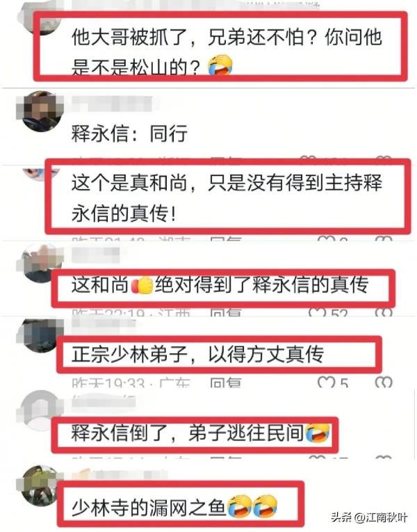Screen dimensions: 417x532
Task: Like the 这个是真和尚 comment
Action: point(326,239)
